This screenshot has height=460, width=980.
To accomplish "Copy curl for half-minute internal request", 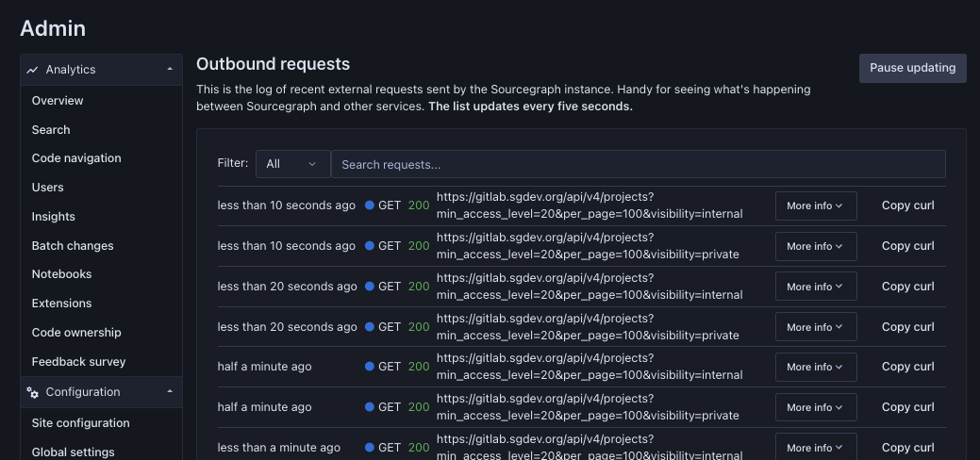I will pos(907,367).
